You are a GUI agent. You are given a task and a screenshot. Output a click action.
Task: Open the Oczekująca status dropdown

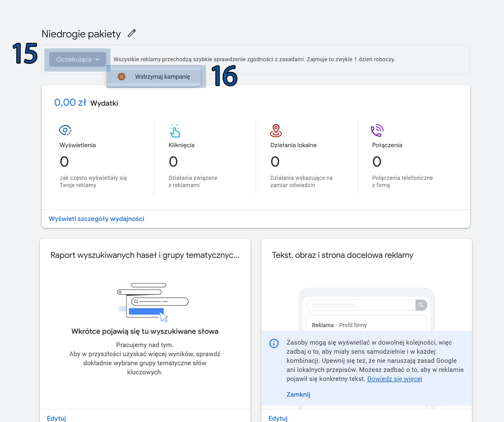click(77, 59)
